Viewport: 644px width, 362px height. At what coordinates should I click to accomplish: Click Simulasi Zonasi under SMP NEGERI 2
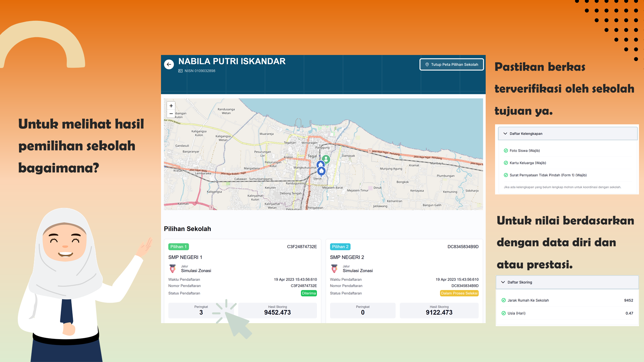358,271
